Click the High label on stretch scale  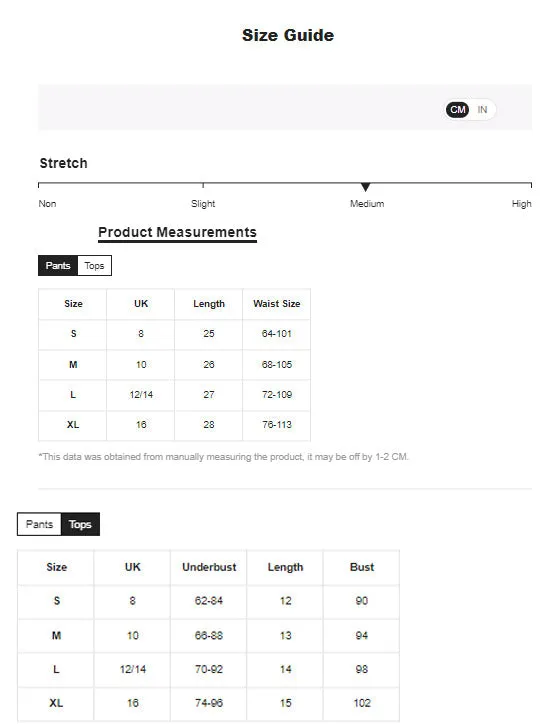coord(522,204)
